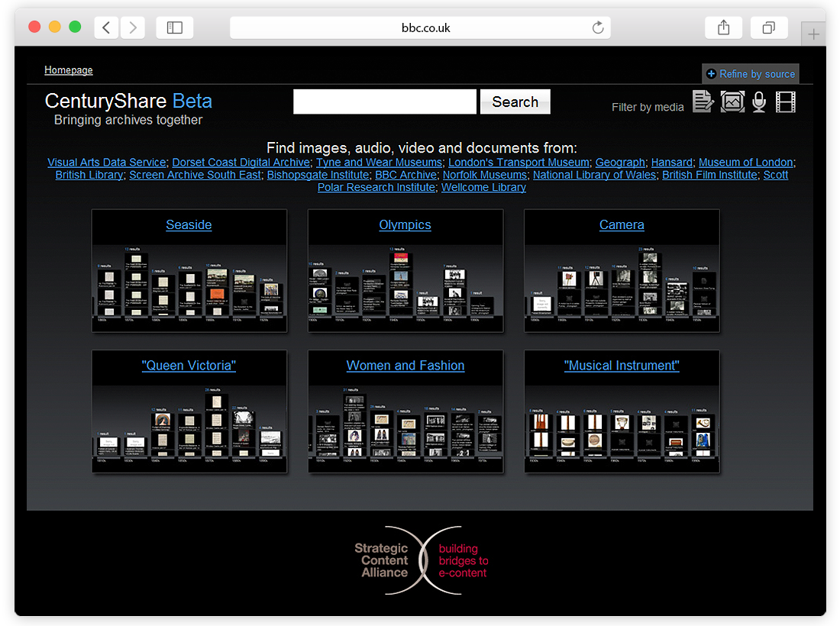Open the Geograph source link
This screenshot has width=840, height=626.
[x=620, y=163]
